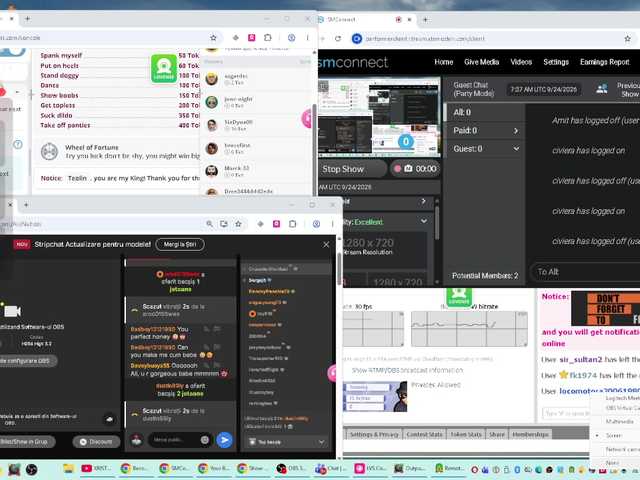The height and width of the screenshot is (480, 640).
Task: Open the OBS taskbar button
Action: (289, 469)
